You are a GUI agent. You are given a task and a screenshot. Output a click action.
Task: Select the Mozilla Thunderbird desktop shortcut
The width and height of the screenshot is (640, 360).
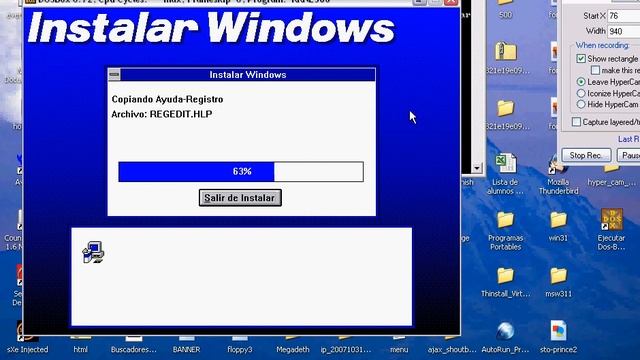558,174
